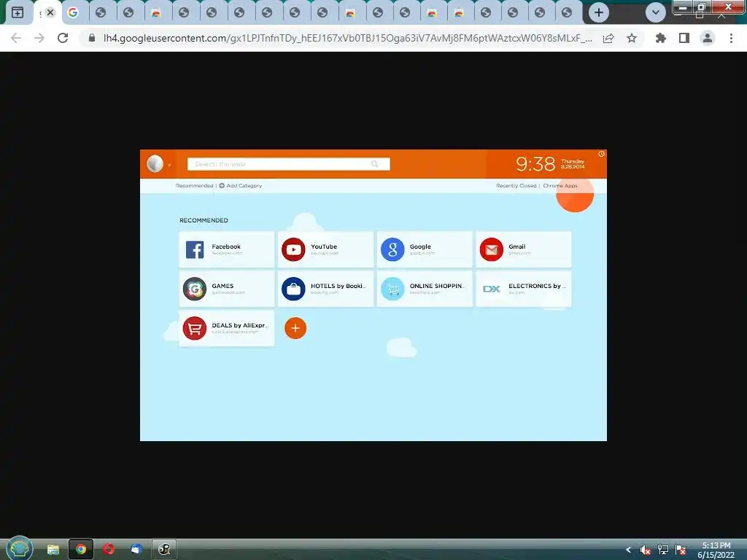Switch to the Google tab
Viewport: 747px width, 560px height.
(x=73, y=12)
